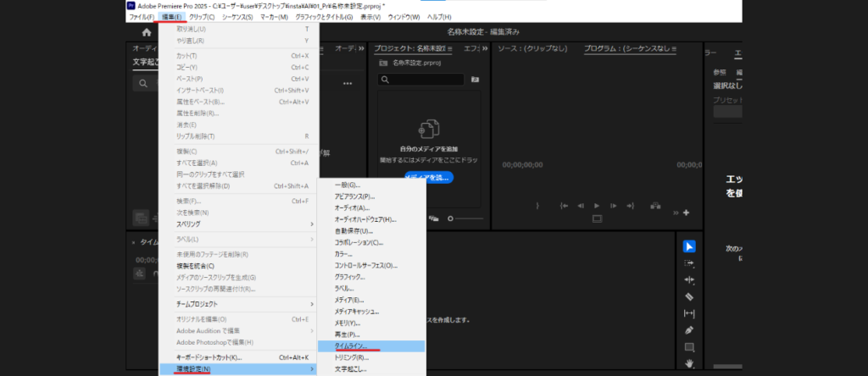Open the ファイル(F) menu
The height and width of the screenshot is (376, 868).
point(141,17)
